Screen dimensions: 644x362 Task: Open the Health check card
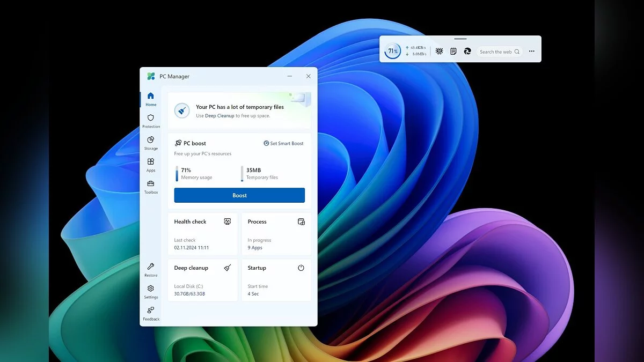point(203,234)
